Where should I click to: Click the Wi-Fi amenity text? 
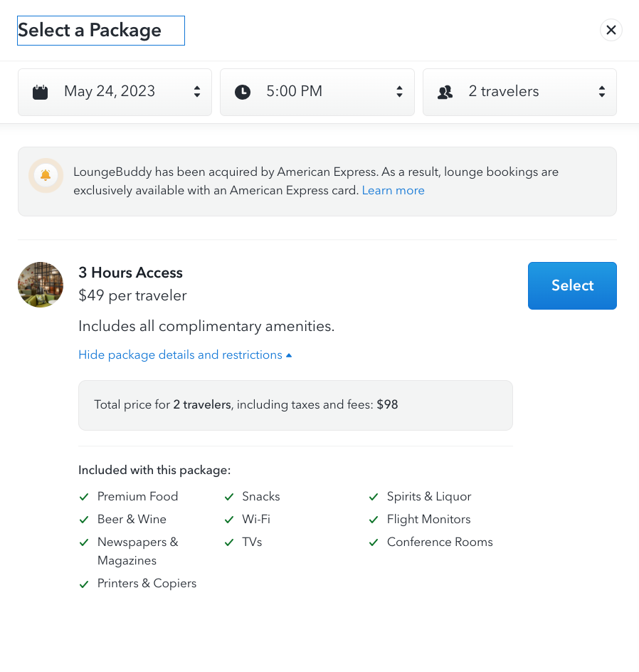[256, 519]
